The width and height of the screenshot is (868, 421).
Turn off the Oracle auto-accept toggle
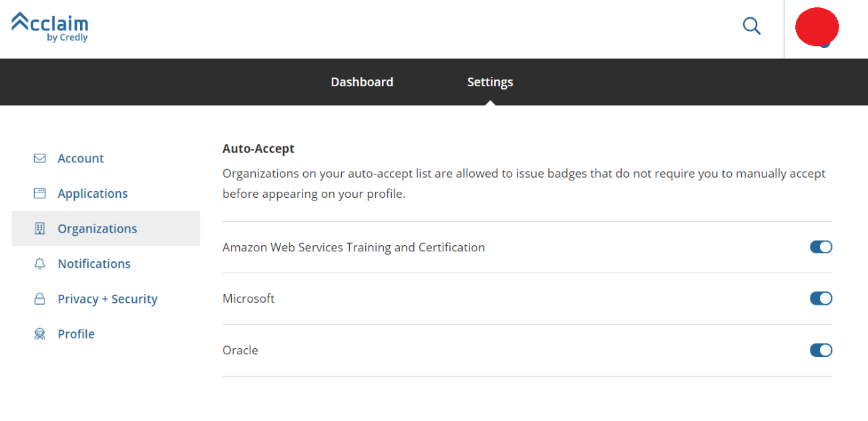(x=821, y=350)
